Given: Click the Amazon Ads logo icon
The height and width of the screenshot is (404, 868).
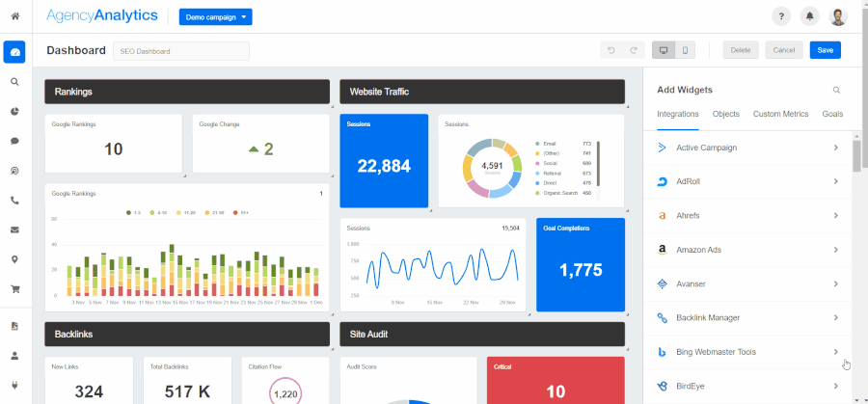Looking at the screenshot, I should point(662,250).
